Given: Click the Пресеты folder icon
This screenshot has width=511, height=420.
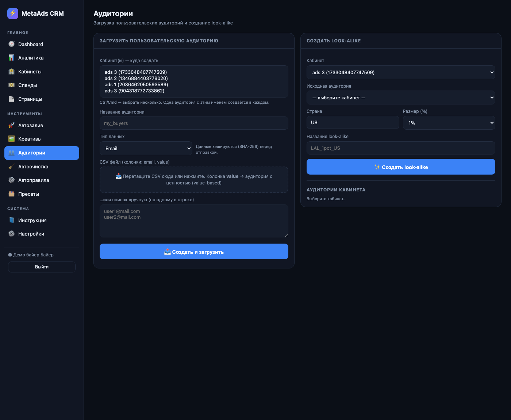Looking at the screenshot, I should tap(11, 194).
